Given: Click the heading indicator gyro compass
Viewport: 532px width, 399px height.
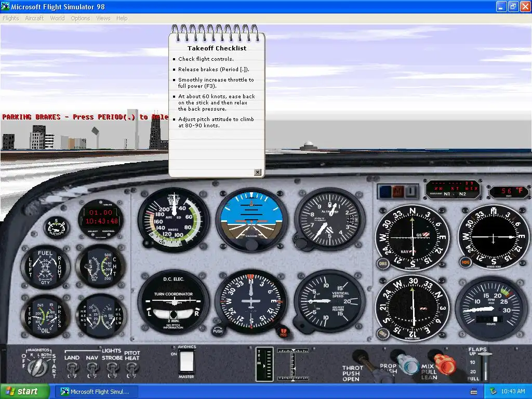Looking at the screenshot, I should (251, 302).
